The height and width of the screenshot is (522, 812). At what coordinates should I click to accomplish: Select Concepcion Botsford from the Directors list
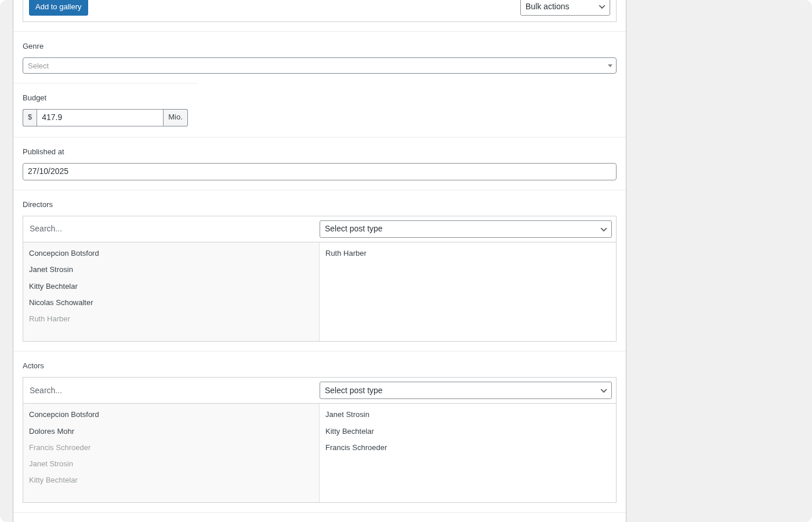(64, 253)
